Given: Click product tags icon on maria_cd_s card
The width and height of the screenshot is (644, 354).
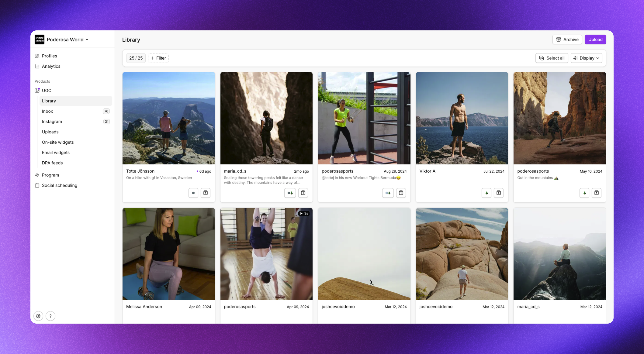Looking at the screenshot, I should click(290, 193).
